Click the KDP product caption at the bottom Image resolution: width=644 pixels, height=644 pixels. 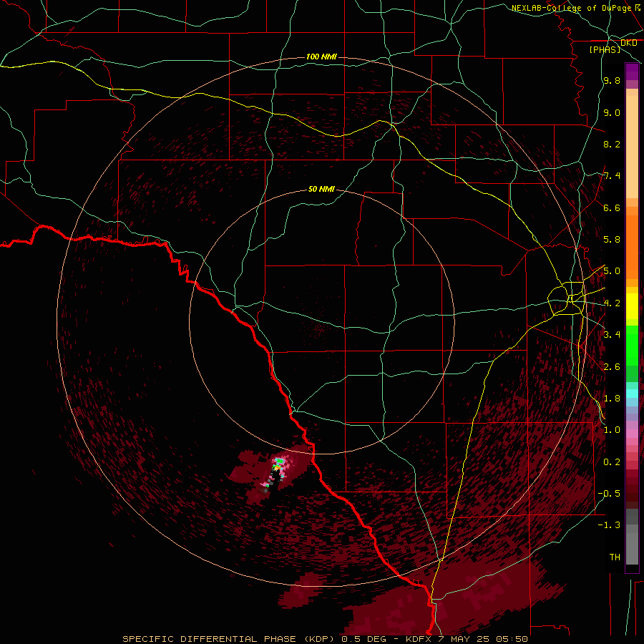point(325,639)
